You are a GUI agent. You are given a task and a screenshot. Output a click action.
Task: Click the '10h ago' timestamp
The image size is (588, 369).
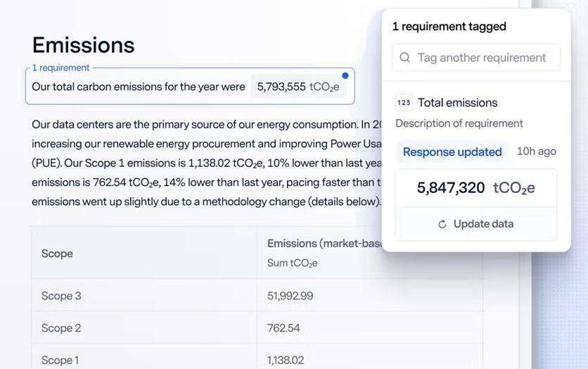coord(536,151)
